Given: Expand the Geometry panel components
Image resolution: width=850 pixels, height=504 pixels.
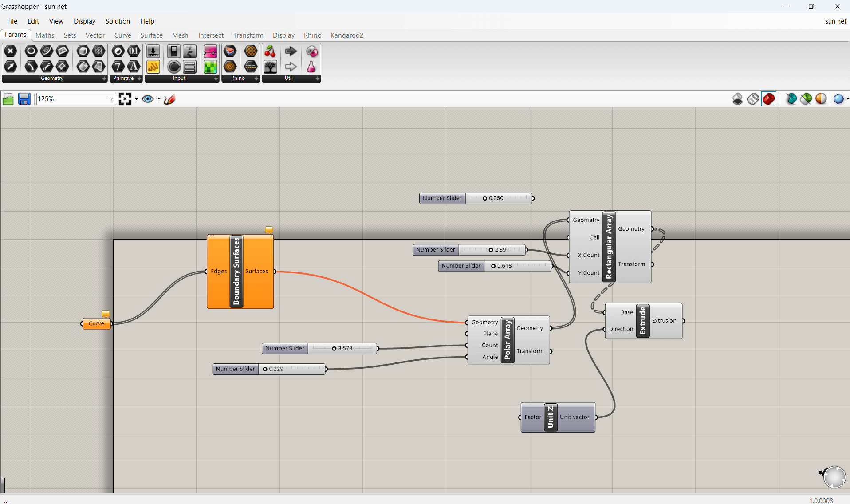Looking at the screenshot, I should pos(104,79).
